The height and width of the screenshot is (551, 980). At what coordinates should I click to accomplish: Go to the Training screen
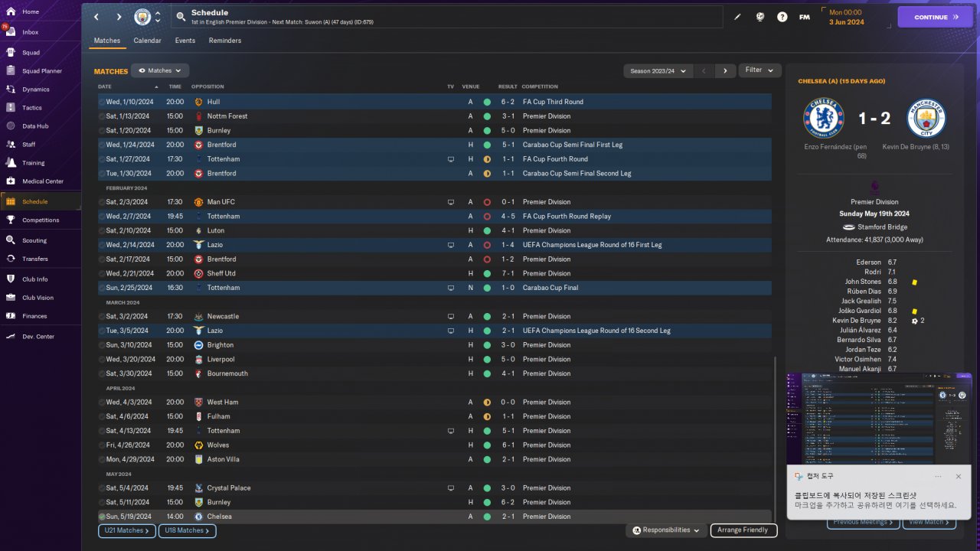pos(33,163)
